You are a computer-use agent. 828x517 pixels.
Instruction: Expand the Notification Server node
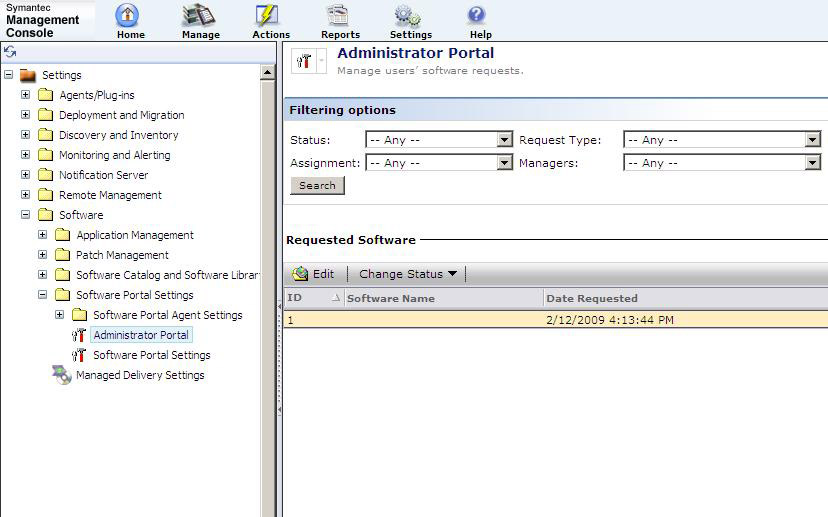click(25, 174)
